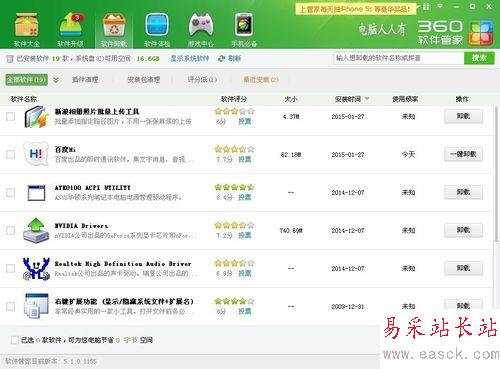Viewport: 500px width, 369px height.
Task: Click the green 搜索 search button
Action: pyautogui.click(x=479, y=58)
